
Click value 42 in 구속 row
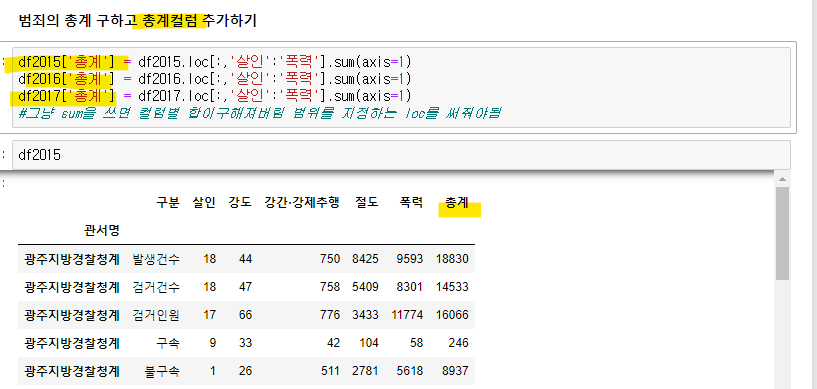[x=333, y=343]
